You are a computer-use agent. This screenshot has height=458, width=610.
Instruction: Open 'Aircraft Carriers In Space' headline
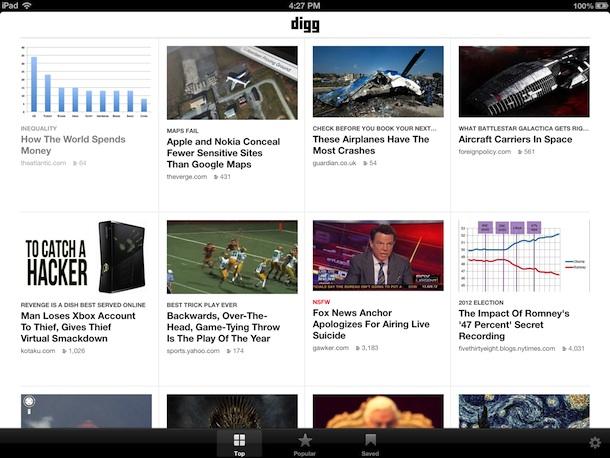click(515, 139)
